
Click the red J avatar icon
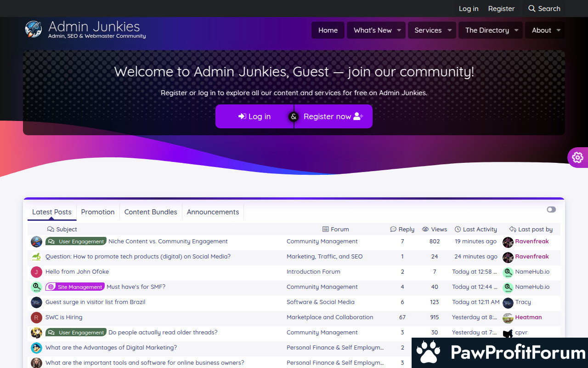click(x=36, y=272)
